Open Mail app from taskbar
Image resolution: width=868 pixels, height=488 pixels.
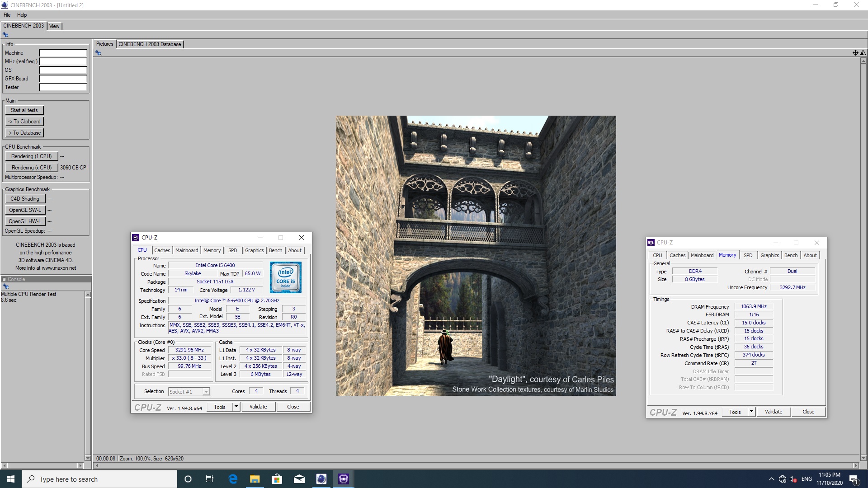[x=299, y=479]
